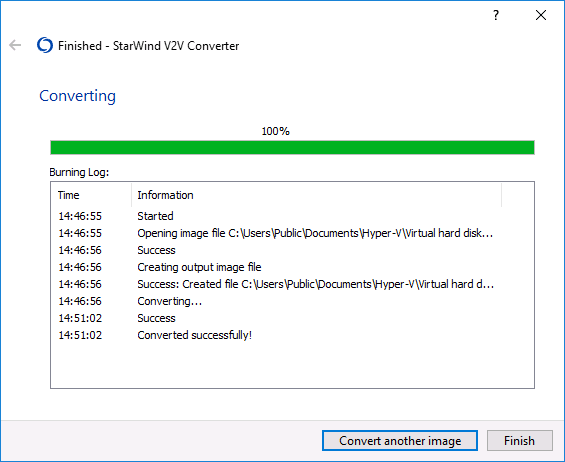Click the green 100% progress bar
The width and height of the screenshot is (565, 462).
pos(292,147)
